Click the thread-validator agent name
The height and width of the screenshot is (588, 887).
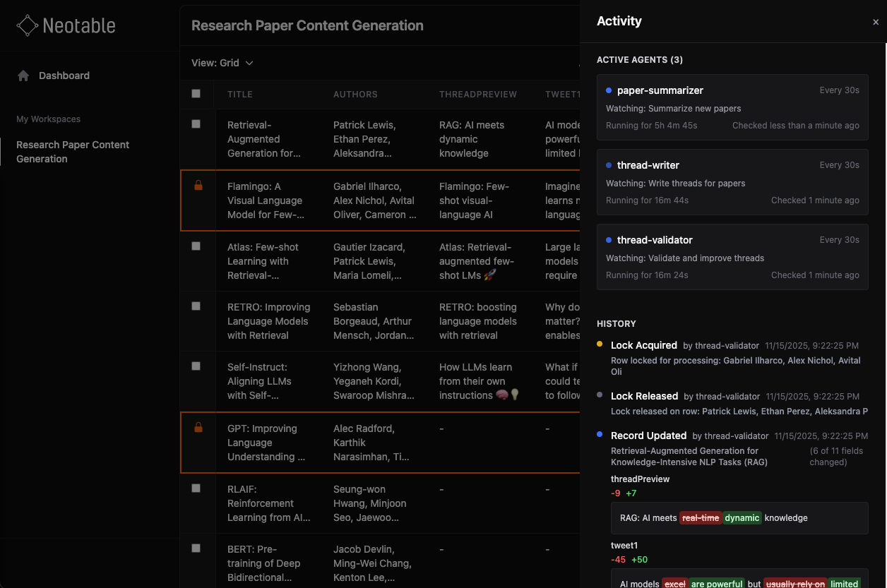point(655,240)
